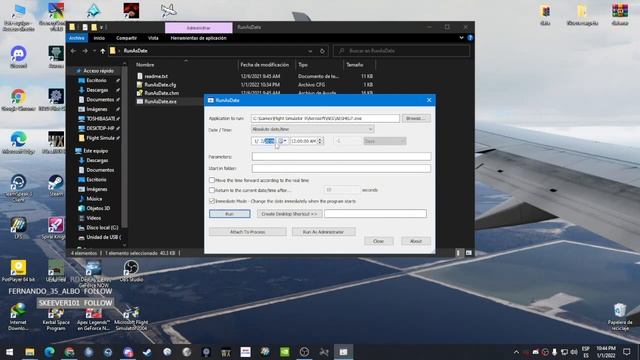Open the Inicio ribbon tab

click(x=99, y=38)
